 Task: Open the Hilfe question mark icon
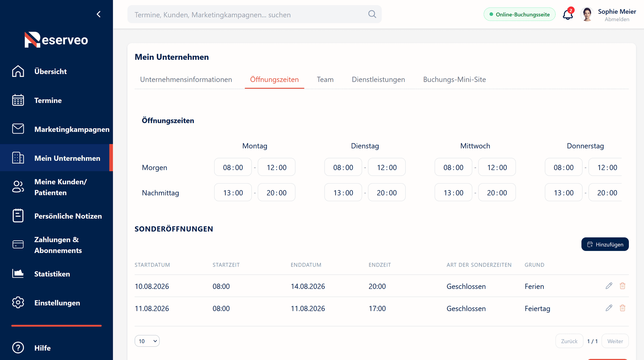coord(18,348)
